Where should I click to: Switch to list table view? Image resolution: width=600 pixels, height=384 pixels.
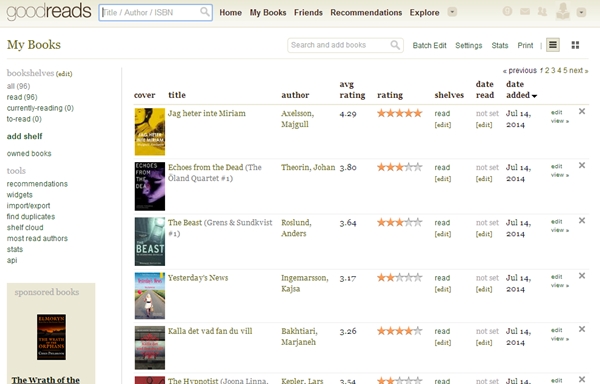pyautogui.click(x=553, y=45)
